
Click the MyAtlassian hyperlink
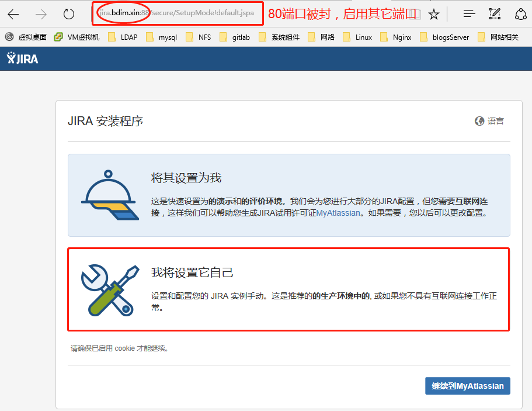(339, 213)
